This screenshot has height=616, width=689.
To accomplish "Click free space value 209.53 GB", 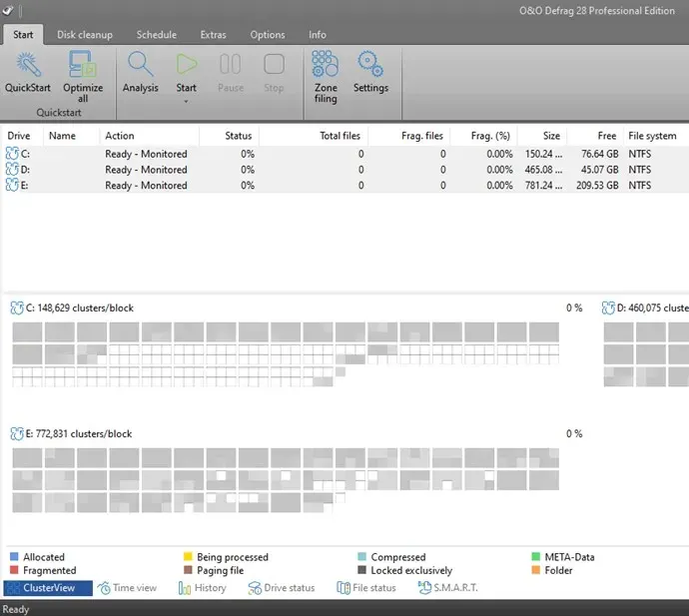I will click(597, 186).
